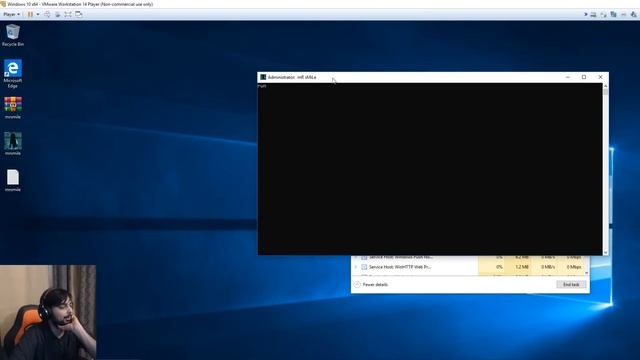
Task: Click End task button in Task Manager
Action: click(x=571, y=284)
